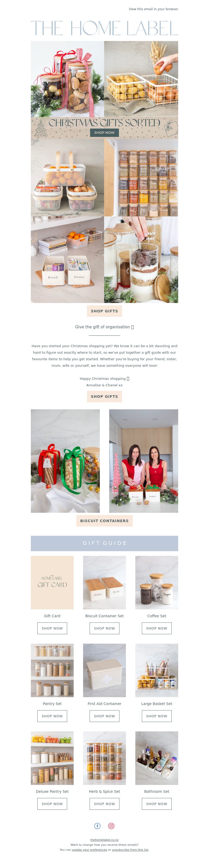This screenshot has width=209, height=868.
Task: Open the Instagram icon link
Action: (111, 825)
